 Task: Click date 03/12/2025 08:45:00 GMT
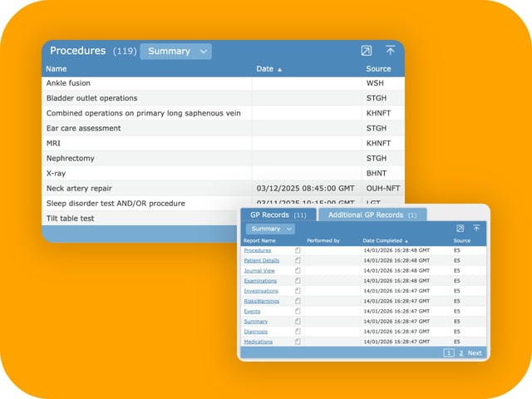point(305,189)
